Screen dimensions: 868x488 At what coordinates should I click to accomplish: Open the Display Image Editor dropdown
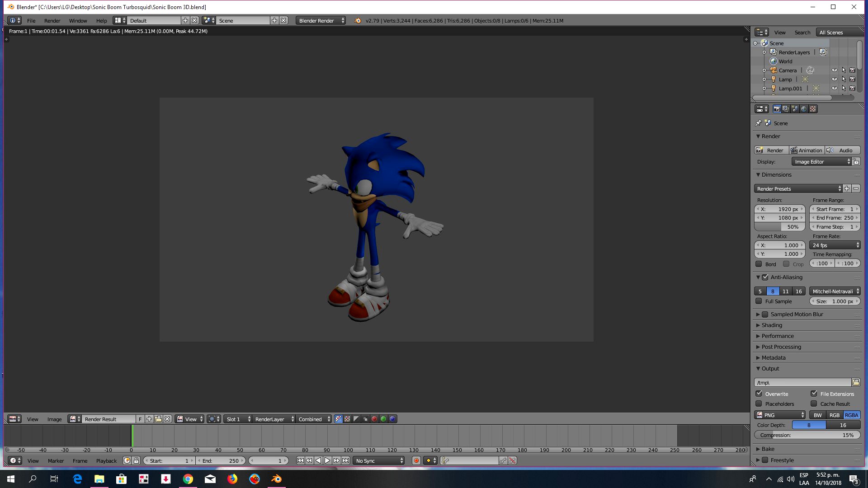(821, 162)
